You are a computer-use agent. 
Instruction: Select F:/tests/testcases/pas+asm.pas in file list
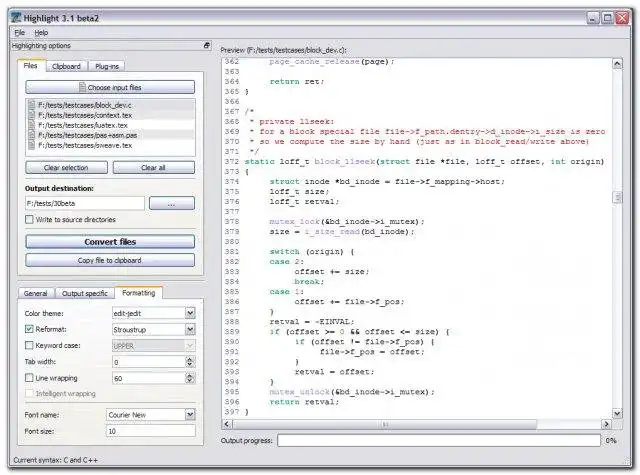coord(110,135)
